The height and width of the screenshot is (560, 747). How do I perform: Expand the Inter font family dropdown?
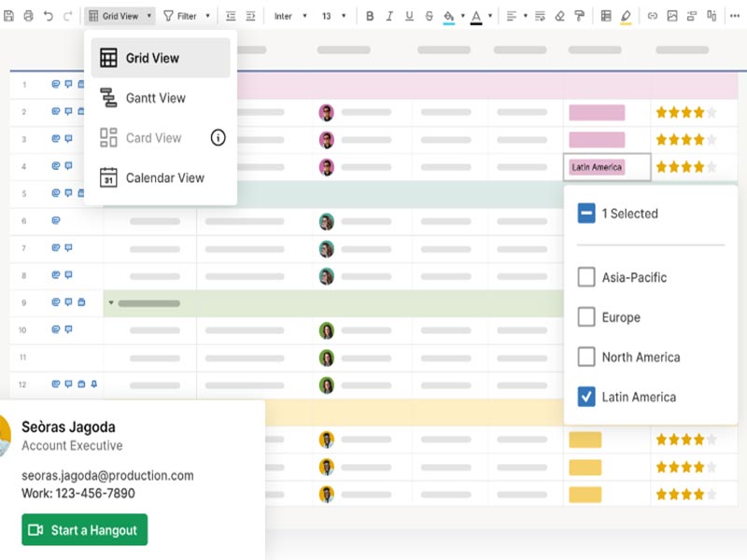click(x=289, y=15)
